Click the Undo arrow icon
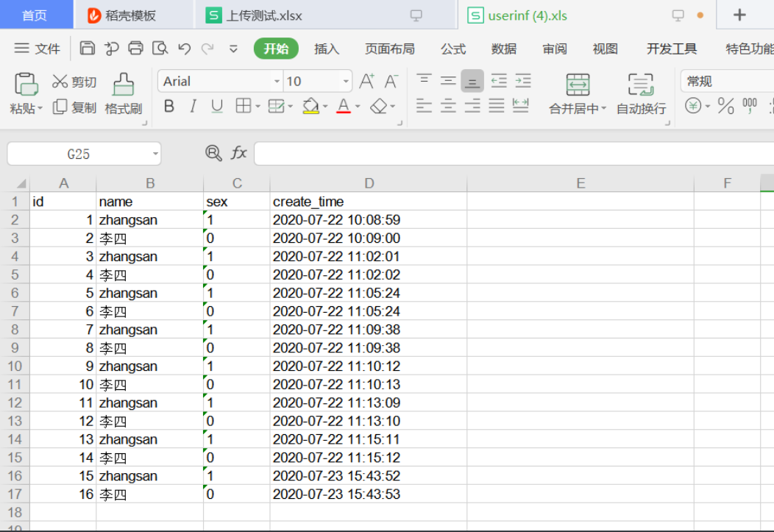Image resolution: width=774 pixels, height=532 pixels. pos(185,49)
